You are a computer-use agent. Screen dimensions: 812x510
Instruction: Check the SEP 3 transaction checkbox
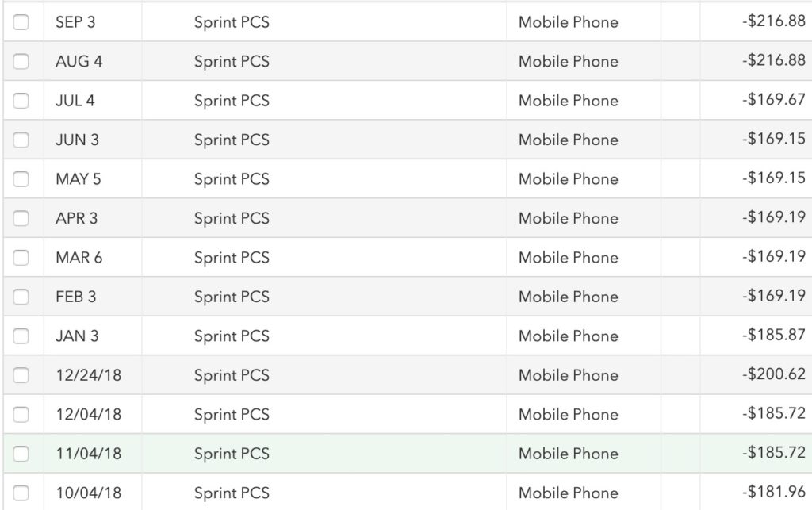[x=21, y=22]
